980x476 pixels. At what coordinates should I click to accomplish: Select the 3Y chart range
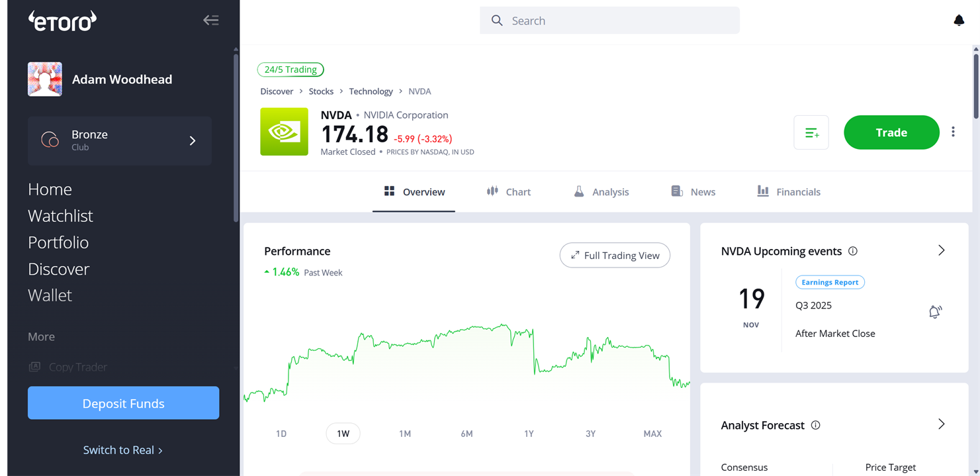[x=591, y=434]
